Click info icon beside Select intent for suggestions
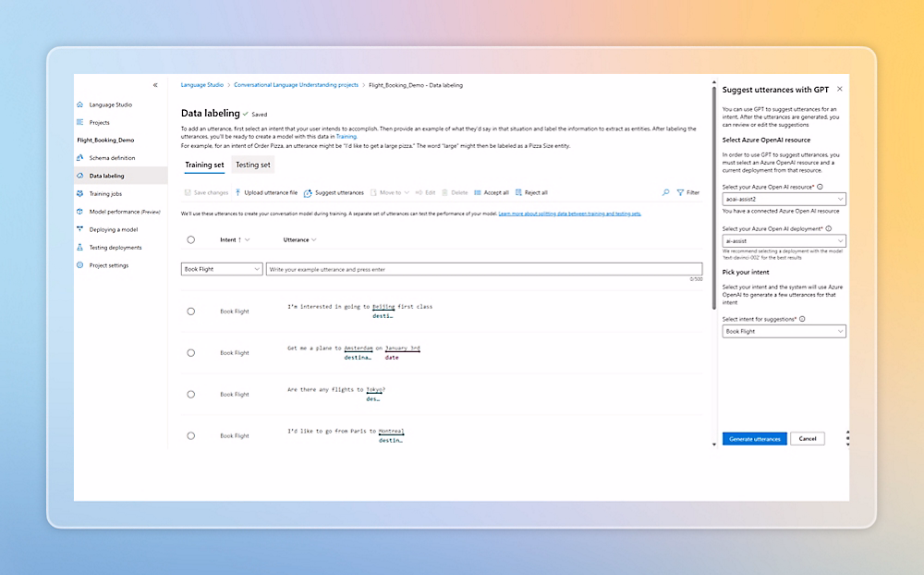924x575 pixels. pos(802,319)
